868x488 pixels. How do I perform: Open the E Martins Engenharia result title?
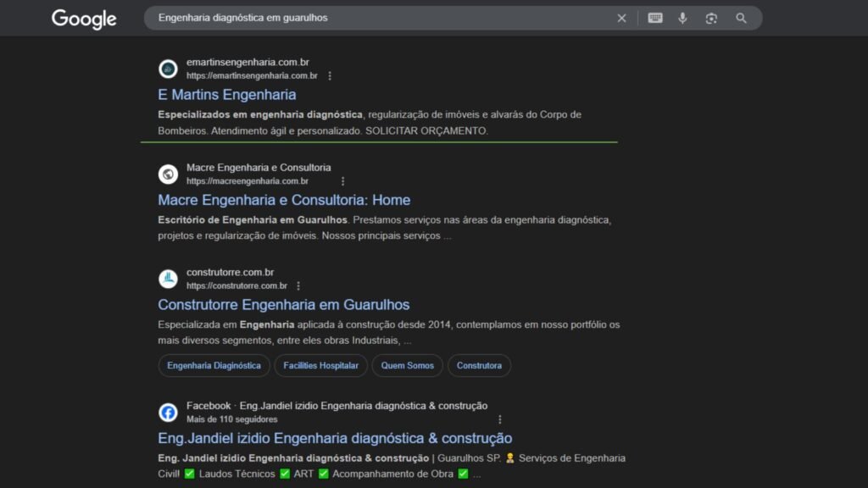click(226, 95)
